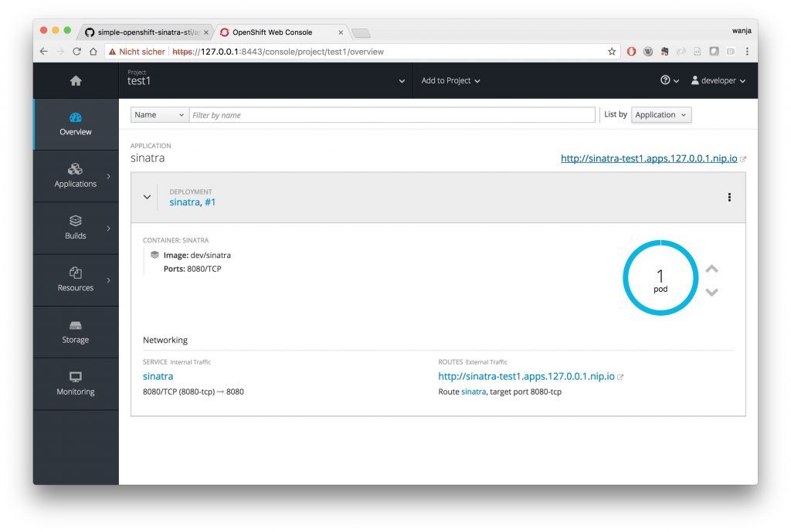Reload the page

point(76,52)
